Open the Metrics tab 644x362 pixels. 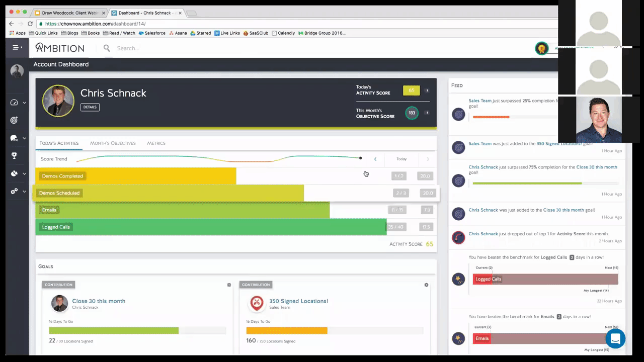click(156, 143)
